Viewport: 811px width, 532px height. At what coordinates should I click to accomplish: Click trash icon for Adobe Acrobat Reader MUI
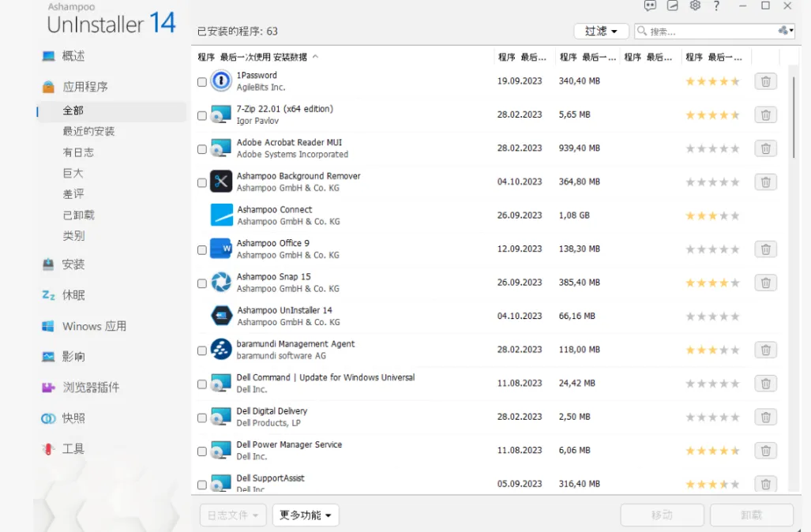point(765,148)
